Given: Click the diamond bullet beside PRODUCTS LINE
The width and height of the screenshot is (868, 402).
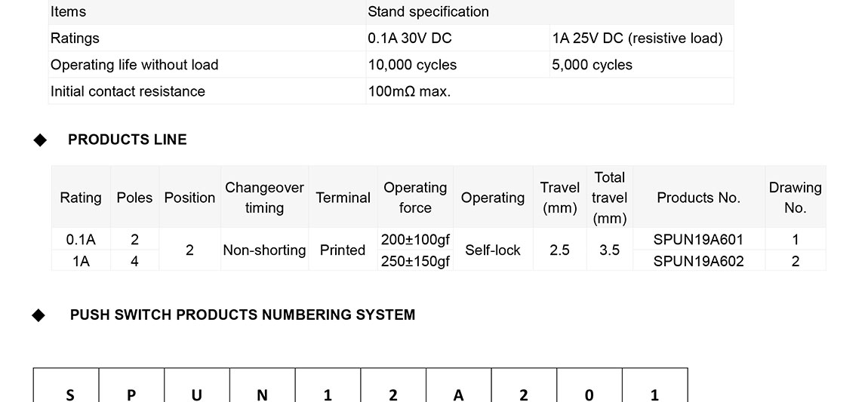Looking at the screenshot, I should [x=40, y=140].
